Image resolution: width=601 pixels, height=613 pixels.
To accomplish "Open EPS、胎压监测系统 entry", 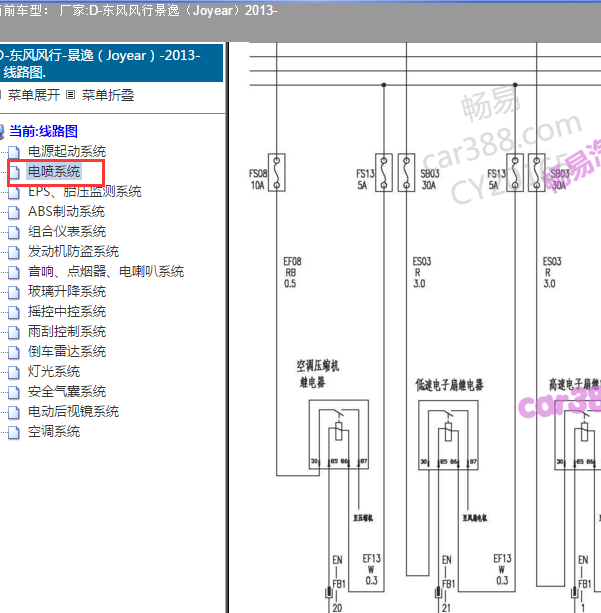I will (84, 192).
